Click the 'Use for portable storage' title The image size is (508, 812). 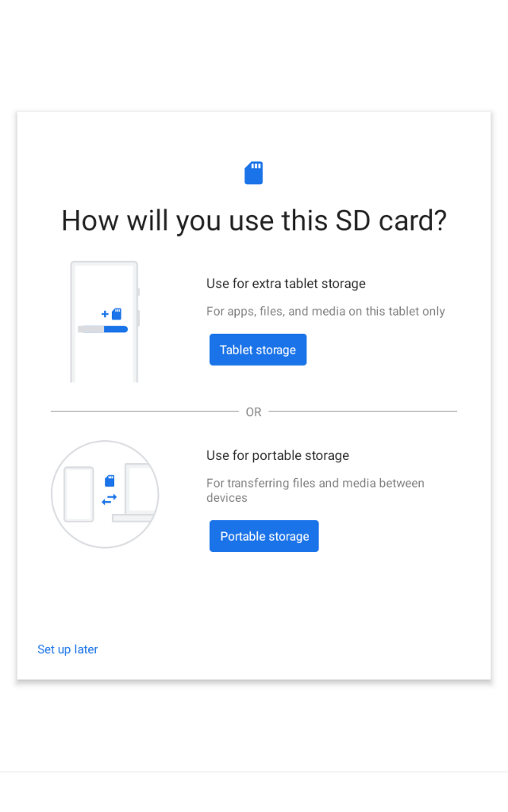[x=277, y=455]
